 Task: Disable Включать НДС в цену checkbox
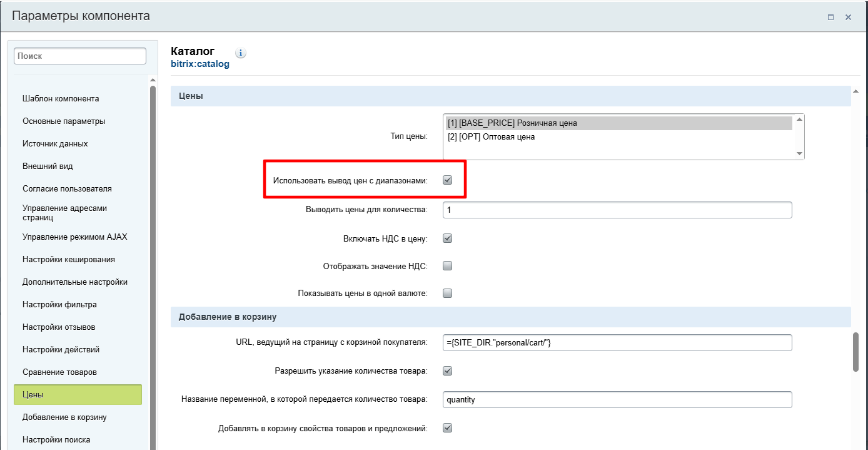tap(447, 238)
